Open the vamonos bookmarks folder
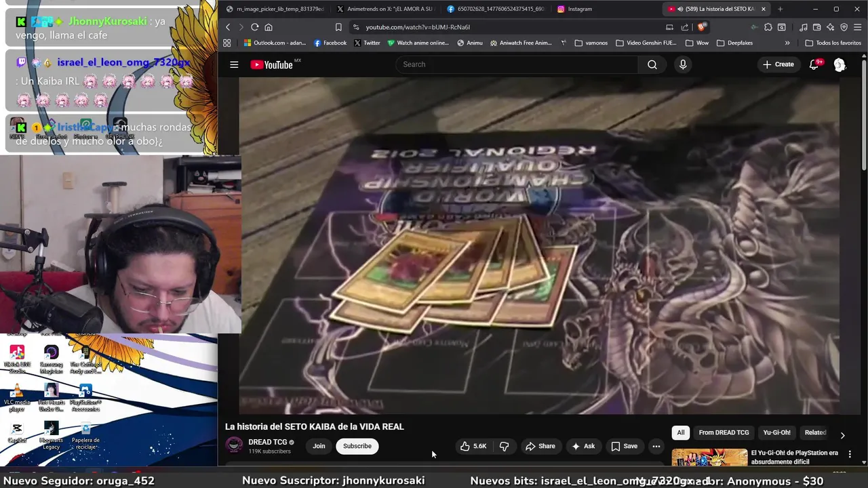This screenshot has height=488, width=868. pos(591,43)
